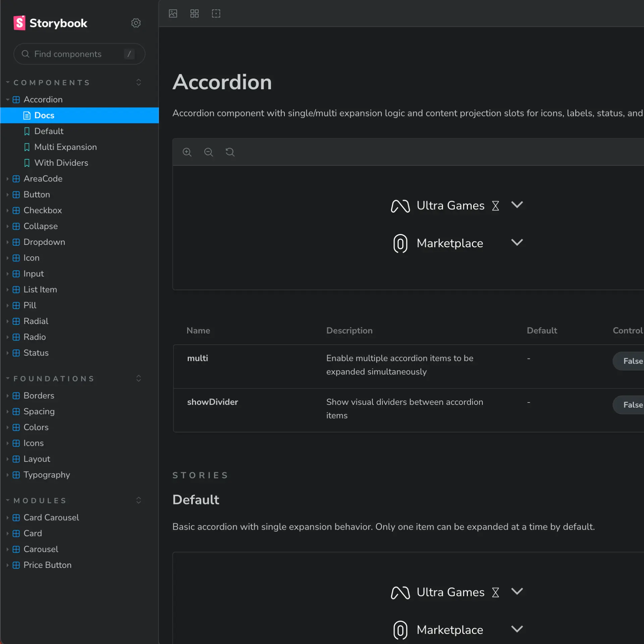Toggle the grid view toolbar icon

coord(195,13)
